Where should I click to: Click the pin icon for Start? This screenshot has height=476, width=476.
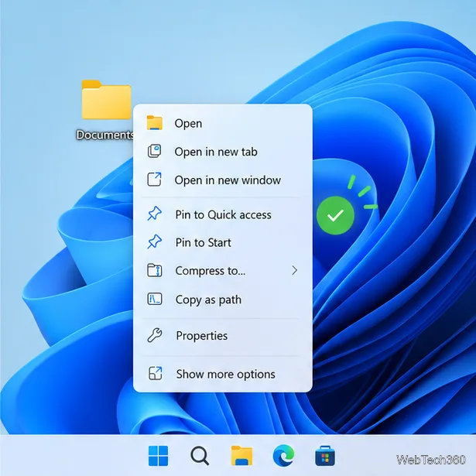(x=154, y=241)
